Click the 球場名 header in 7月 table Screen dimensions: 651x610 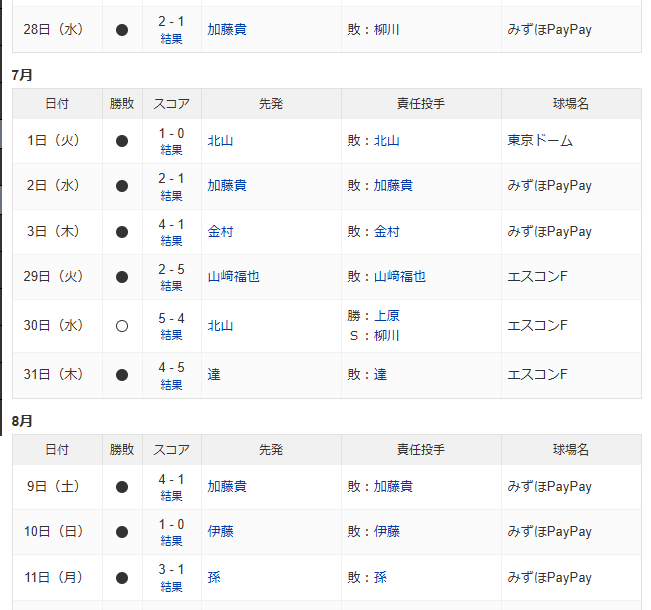[571, 103]
